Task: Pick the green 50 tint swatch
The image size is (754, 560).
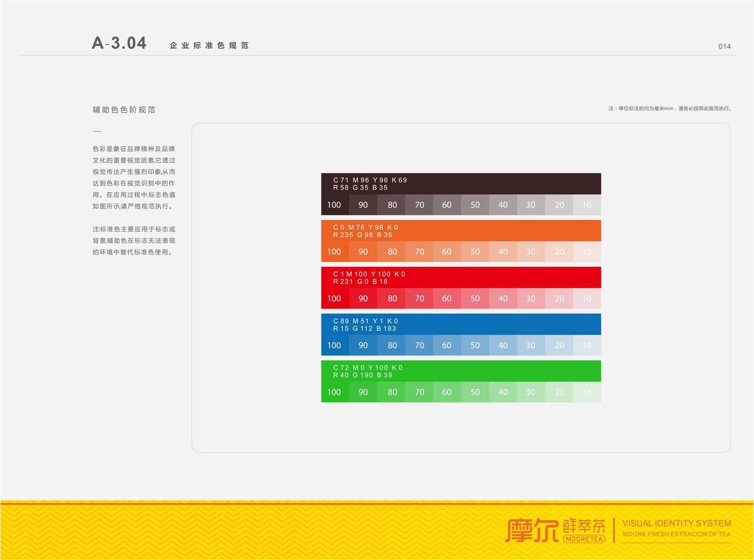Action: point(475,392)
